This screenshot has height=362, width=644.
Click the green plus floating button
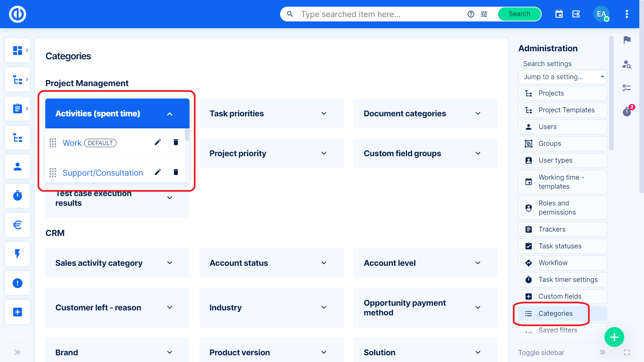614,337
